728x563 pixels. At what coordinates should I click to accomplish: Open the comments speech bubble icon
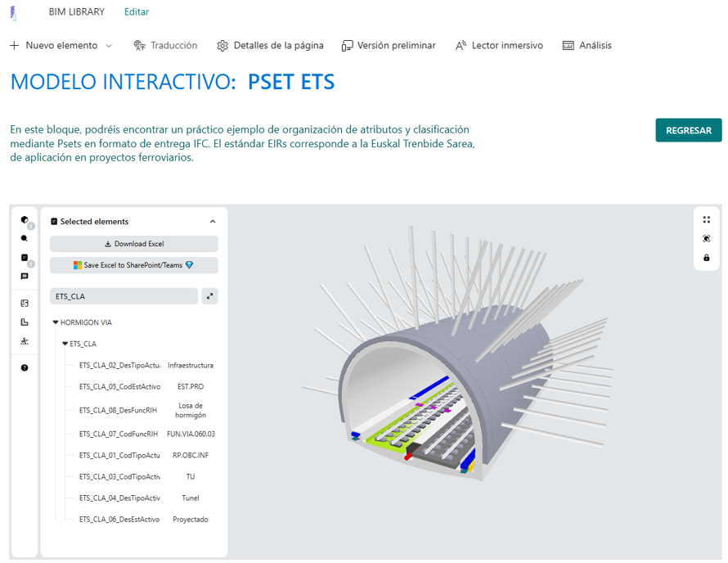coord(25,277)
